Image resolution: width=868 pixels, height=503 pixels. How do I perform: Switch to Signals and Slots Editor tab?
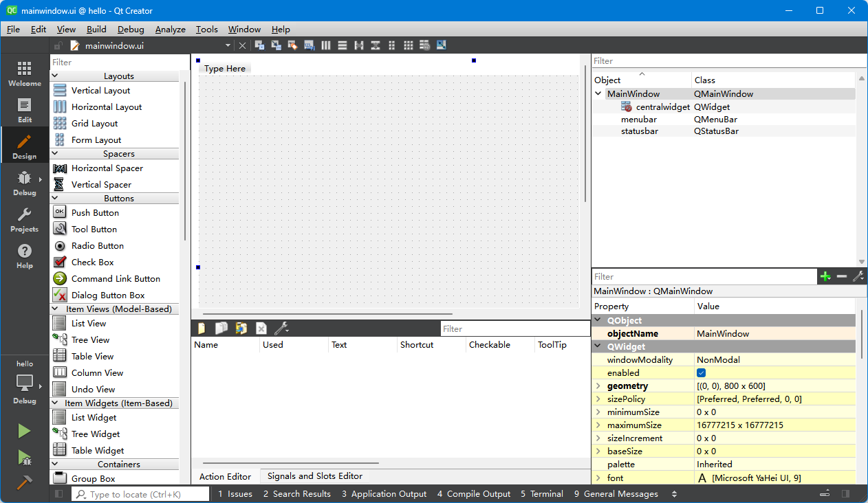314,476
